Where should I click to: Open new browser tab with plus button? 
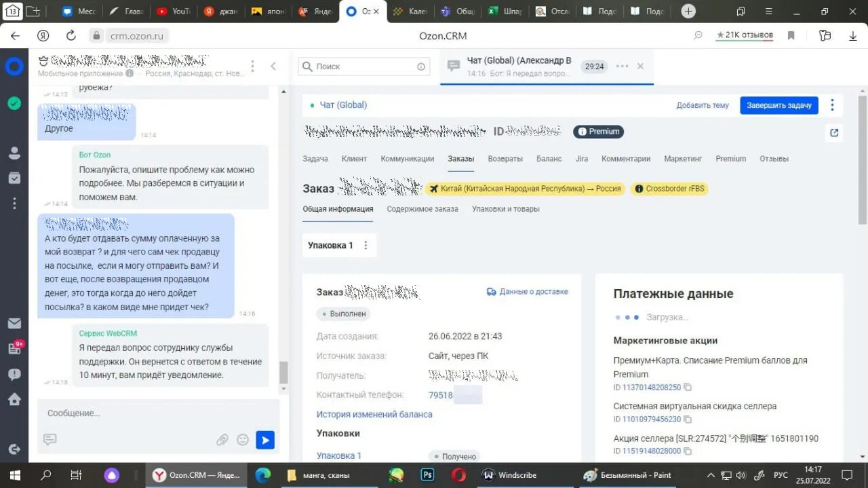click(688, 12)
